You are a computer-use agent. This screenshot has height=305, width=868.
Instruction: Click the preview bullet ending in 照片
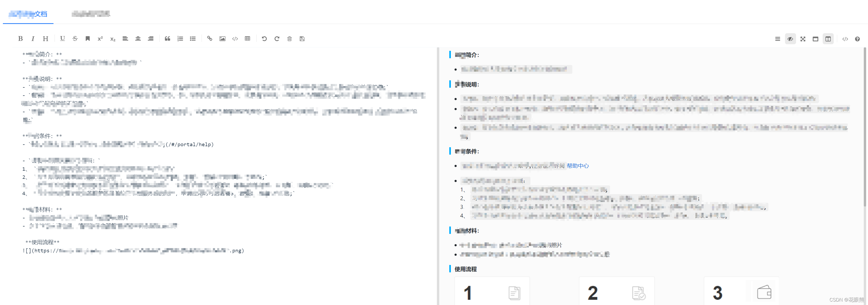pyautogui.click(x=511, y=245)
